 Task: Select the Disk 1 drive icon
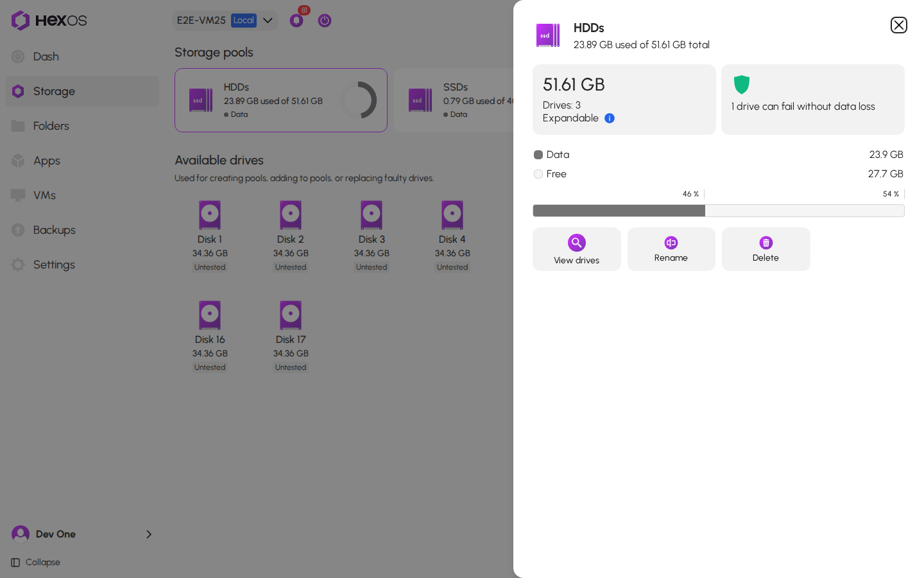210,215
